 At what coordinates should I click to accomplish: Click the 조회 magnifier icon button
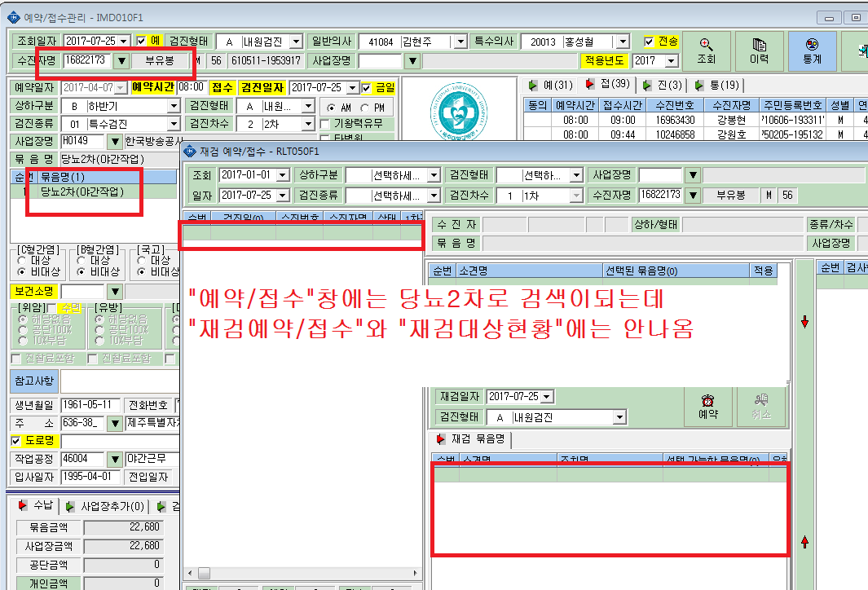click(x=706, y=51)
